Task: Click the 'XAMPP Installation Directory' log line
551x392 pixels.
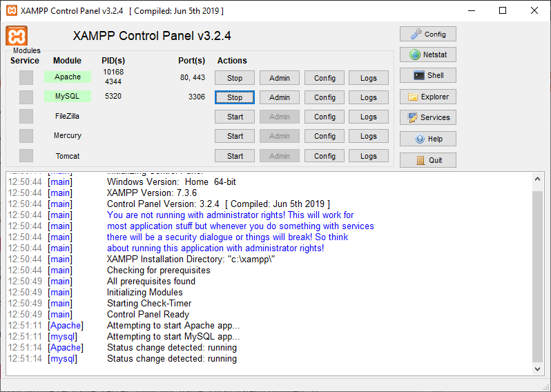Action: click(191, 259)
